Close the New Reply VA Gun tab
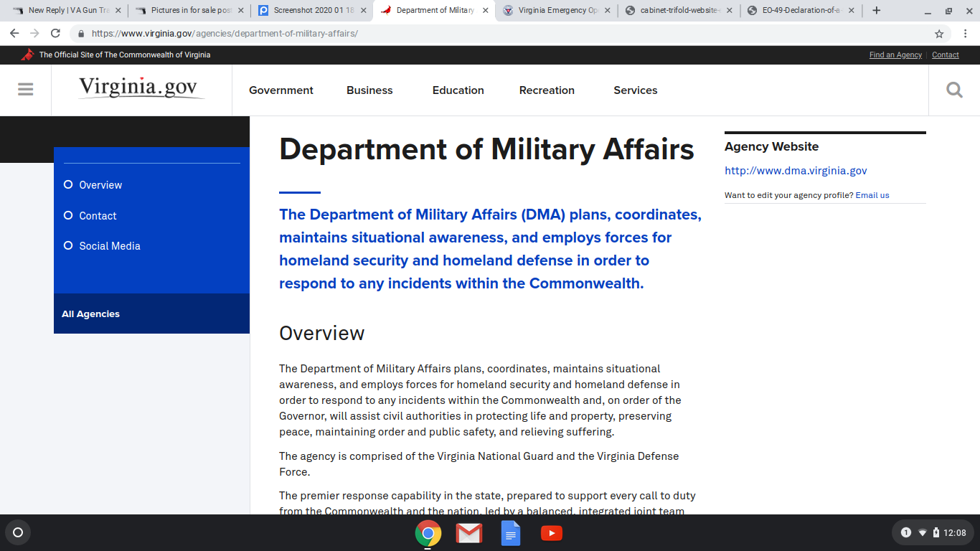Screen dimensions: 980x551 pos(118,11)
